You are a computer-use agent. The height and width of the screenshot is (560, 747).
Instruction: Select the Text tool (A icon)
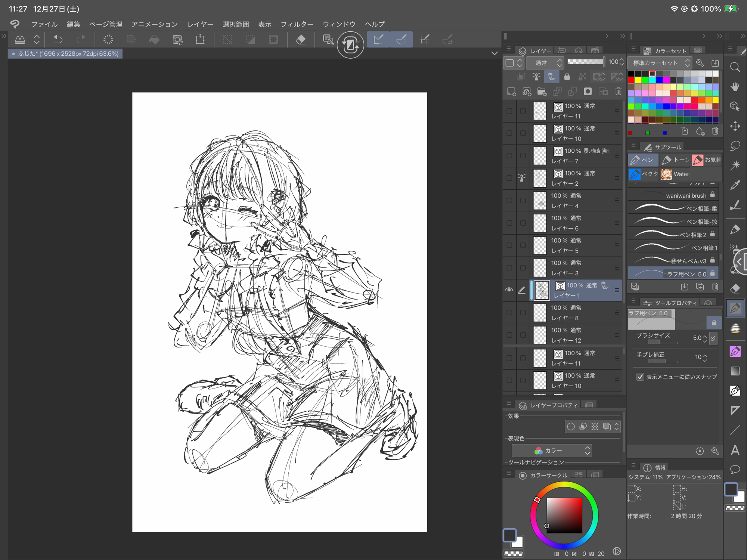click(x=735, y=450)
